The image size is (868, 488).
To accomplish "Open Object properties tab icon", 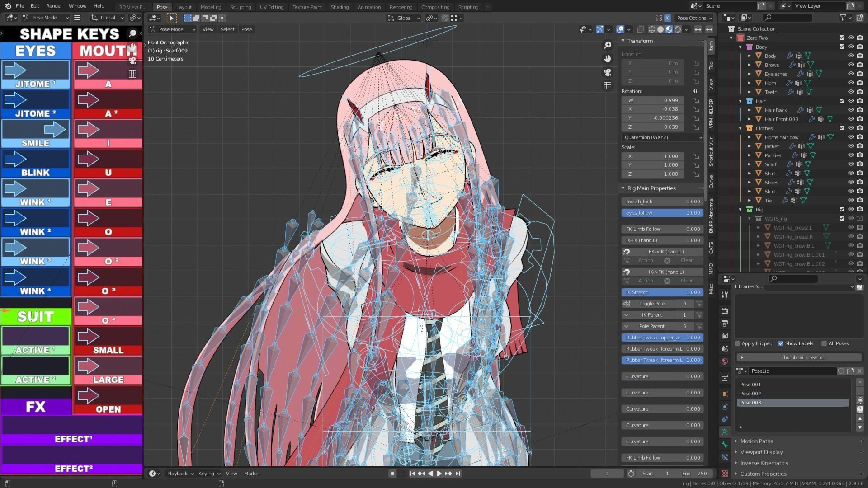I will [x=725, y=394].
